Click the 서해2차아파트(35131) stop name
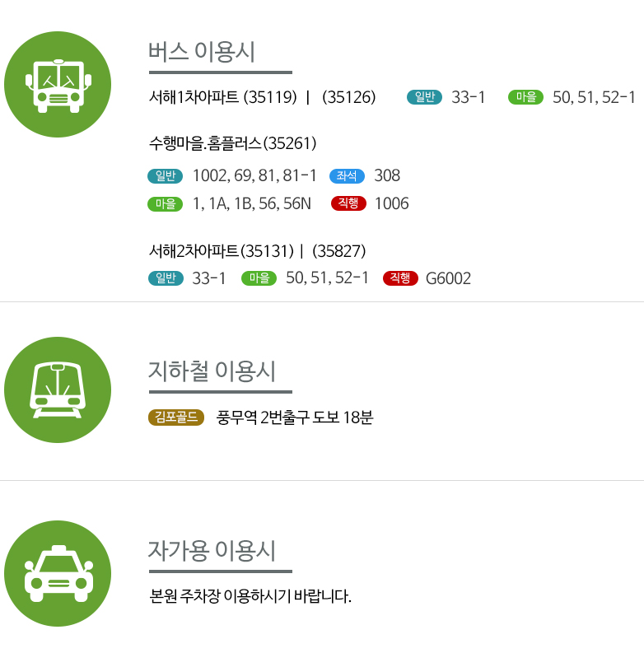The image size is (644, 667). (x=222, y=251)
